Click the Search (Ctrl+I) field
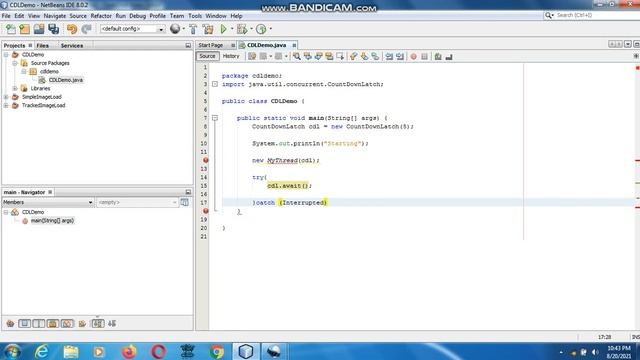 (x=592, y=15)
